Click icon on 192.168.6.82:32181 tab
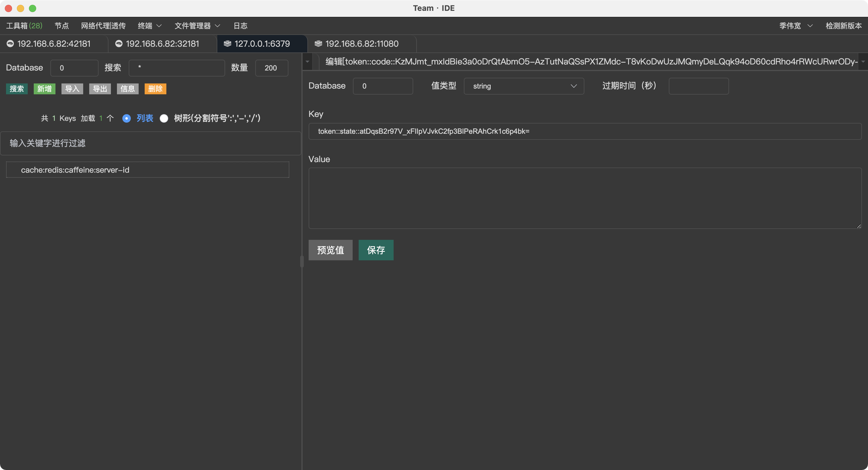868x470 pixels. point(119,44)
